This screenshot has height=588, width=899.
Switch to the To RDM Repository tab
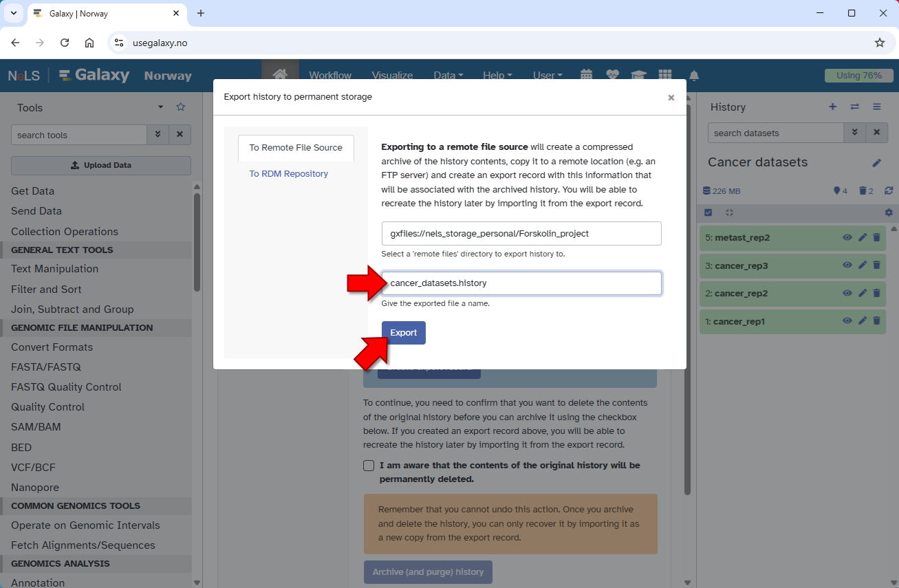click(x=288, y=174)
